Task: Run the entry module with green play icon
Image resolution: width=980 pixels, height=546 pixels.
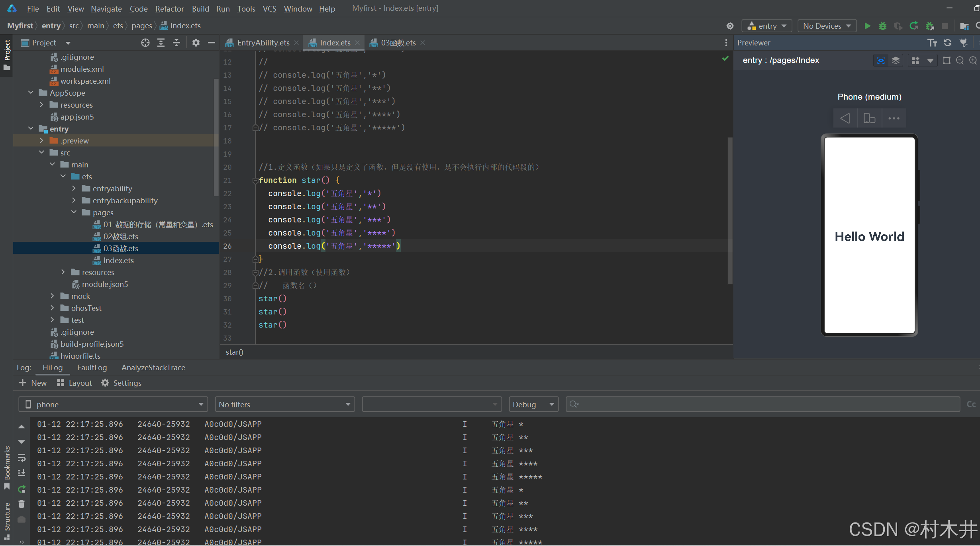Action: (867, 26)
